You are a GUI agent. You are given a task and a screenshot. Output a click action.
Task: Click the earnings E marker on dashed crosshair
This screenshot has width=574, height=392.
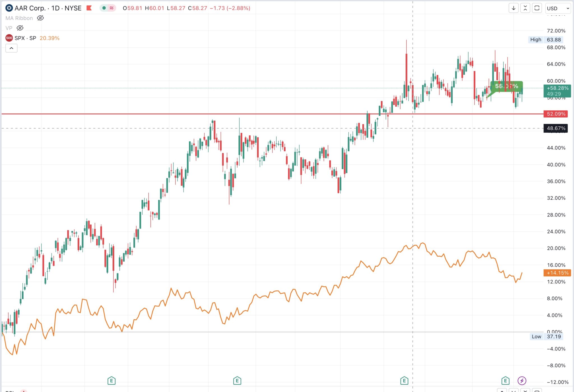pos(404,381)
